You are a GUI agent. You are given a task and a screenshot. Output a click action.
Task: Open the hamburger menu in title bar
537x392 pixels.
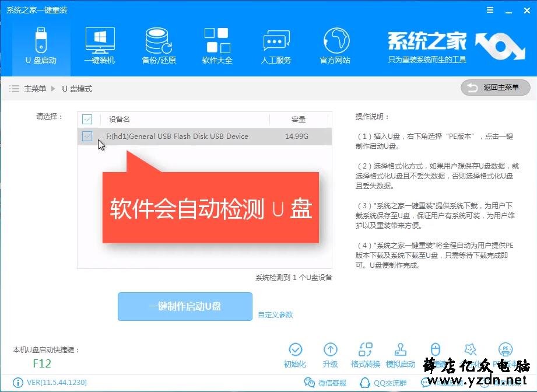[x=490, y=10]
